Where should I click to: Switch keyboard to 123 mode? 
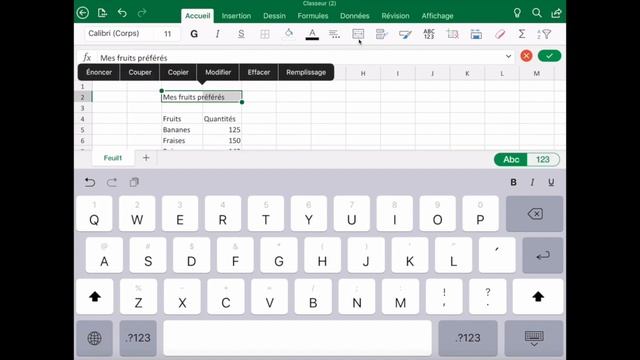click(543, 160)
